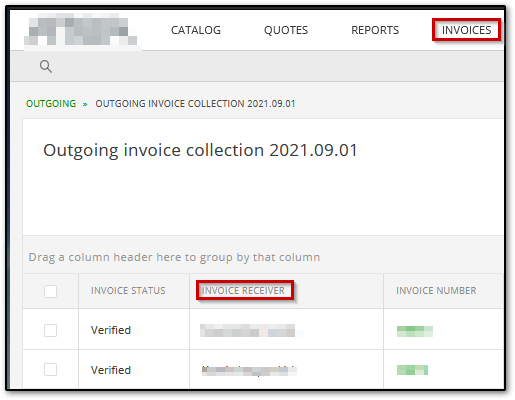Click the group-by column drop area
Viewport: 515px width, 400px height.
click(263, 257)
